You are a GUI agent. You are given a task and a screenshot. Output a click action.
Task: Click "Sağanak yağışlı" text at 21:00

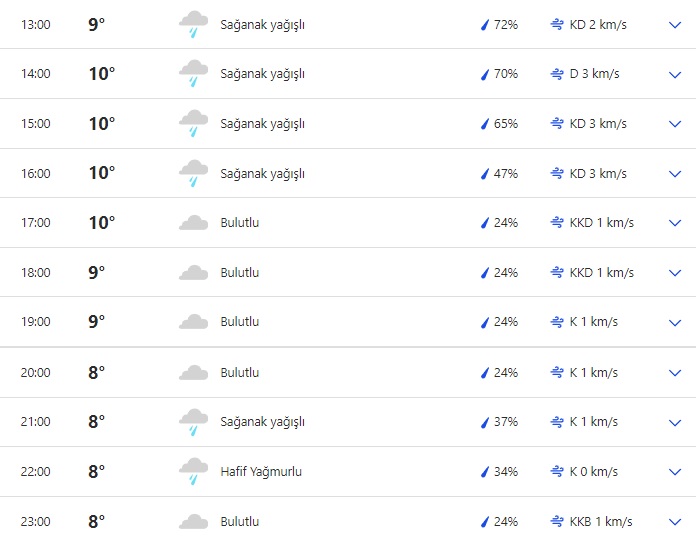click(262, 422)
